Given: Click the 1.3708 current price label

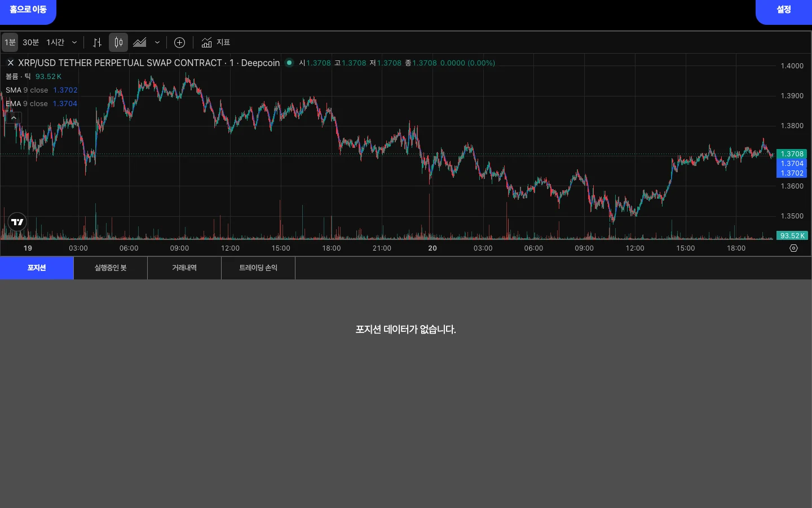Looking at the screenshot, I should [792, 154].
